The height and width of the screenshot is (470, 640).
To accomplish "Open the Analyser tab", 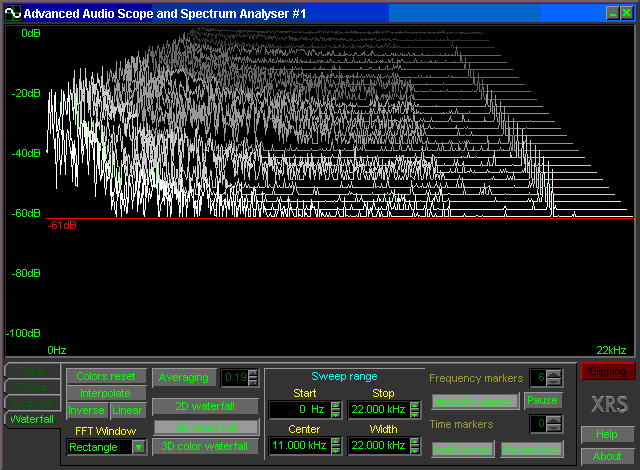I will click(x=30, y=404).
